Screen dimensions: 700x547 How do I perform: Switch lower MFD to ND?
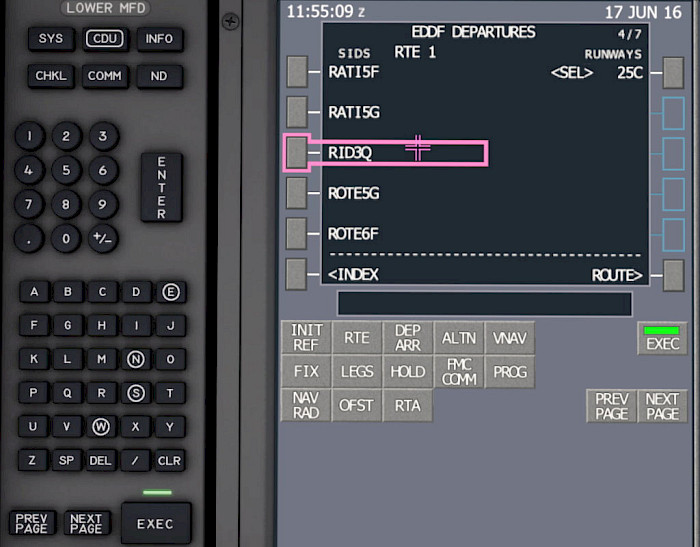[159, 76]
